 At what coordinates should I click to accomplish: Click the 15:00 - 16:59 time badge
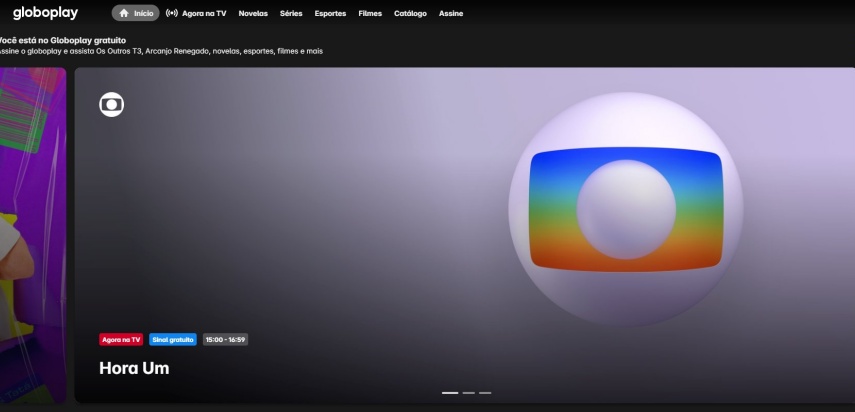click(225, 340)
